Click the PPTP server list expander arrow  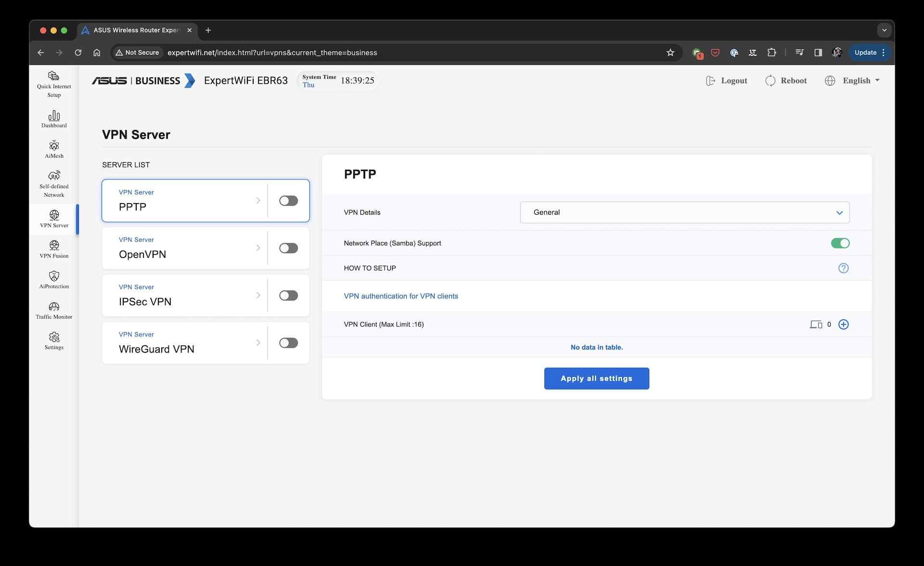pyautogui.click(x=257, y=200)
